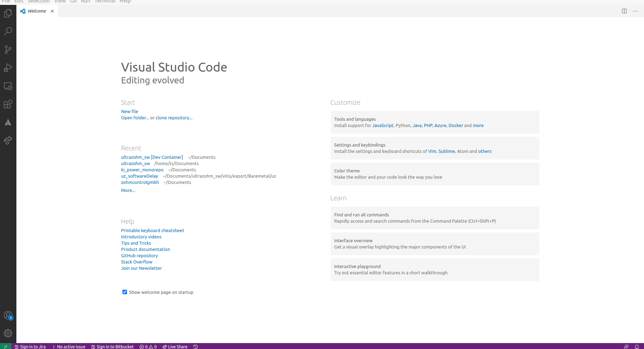Open the Accounts menu showing one notification
Viewport: 644px width, 349px height.
8,315
